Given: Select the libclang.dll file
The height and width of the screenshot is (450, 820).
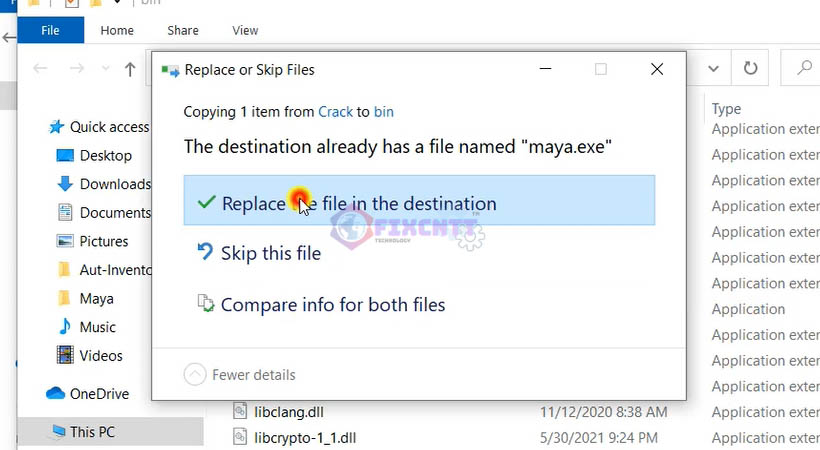Looking at the screenshot, I should tap(288, 412).
